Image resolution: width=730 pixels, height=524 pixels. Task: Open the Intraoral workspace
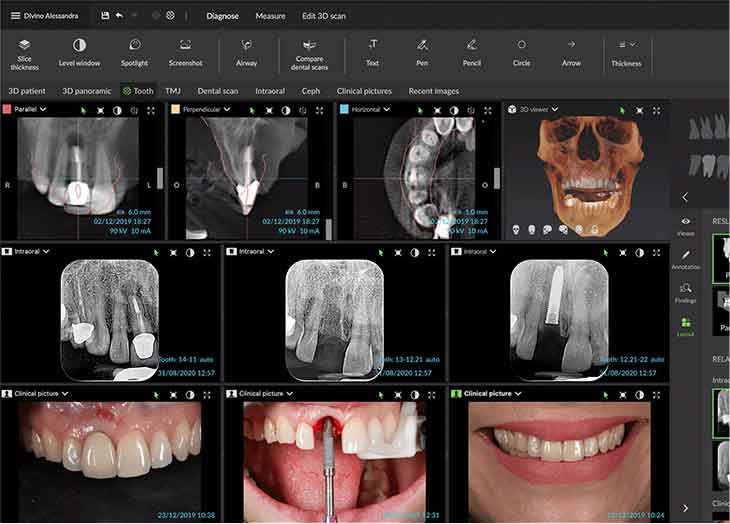pyautogui.click(x=270, y=91)
